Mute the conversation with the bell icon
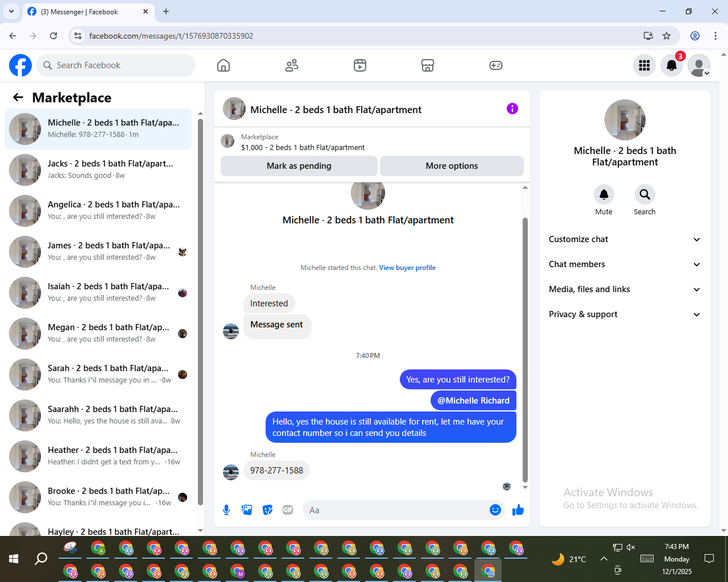The width and height of the screenshot is (728, 582). tap(604, 194)
